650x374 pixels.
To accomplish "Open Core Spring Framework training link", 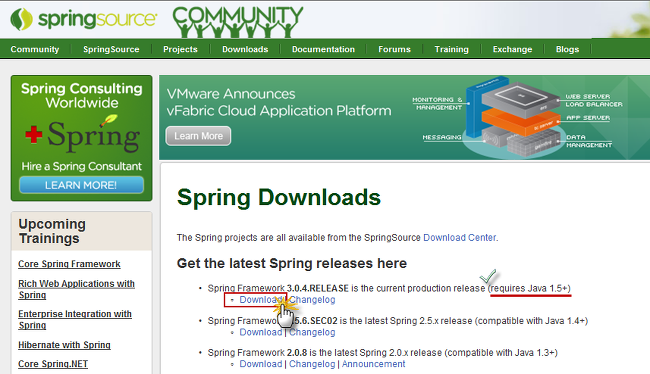I will (69, 264).
